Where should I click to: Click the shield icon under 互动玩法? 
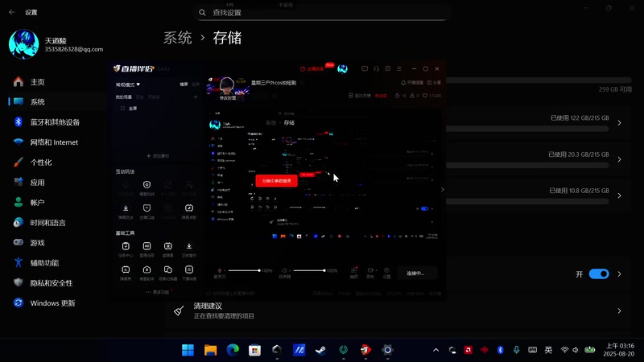[147, 185]
